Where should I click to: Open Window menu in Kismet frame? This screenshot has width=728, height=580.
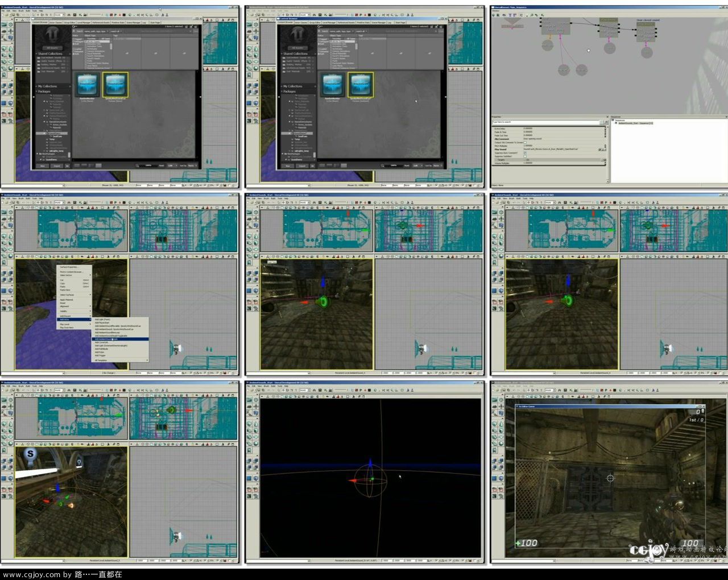point(495,11)
